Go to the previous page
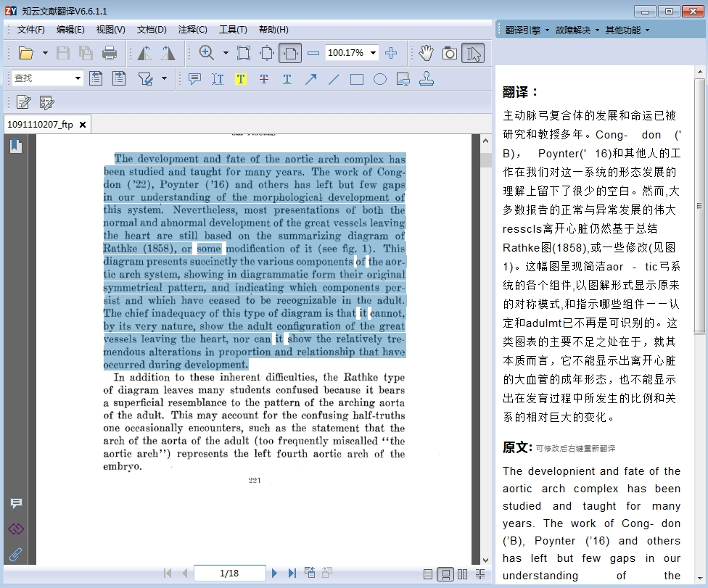The height and width of the screenshot is (588, 708). click(x=185, y=573)
